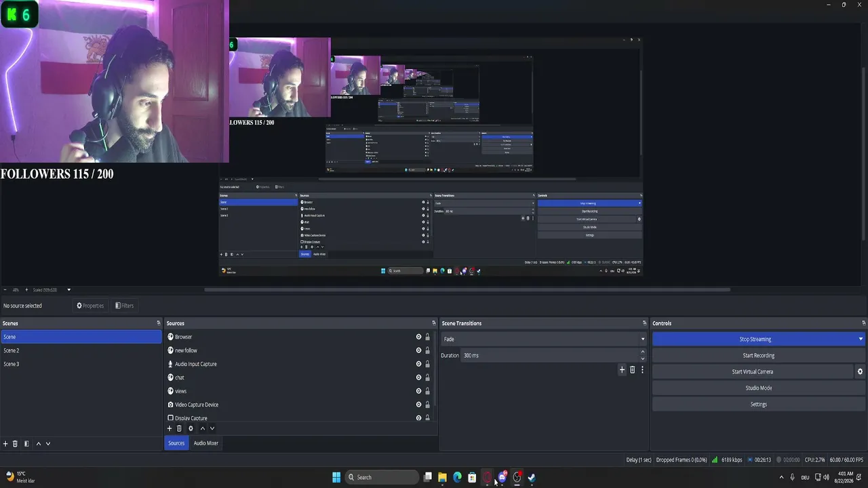Image resolution: width=868 pixels, height=488 pixels.
Task: Move the selected source up
Action: 202,428
